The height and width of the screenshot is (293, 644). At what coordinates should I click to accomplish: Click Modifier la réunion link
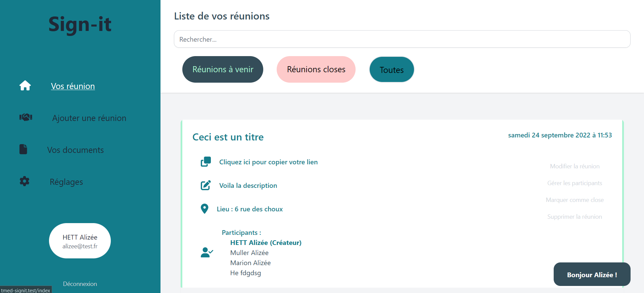[574, 166]
